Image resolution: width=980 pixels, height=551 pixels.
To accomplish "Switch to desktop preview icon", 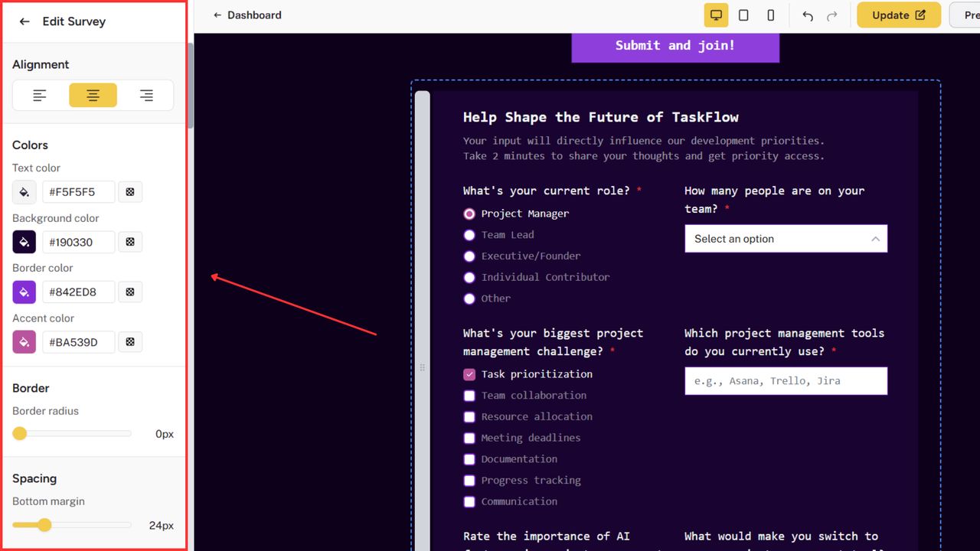I will pyautogui.click(x=716, y=15).
